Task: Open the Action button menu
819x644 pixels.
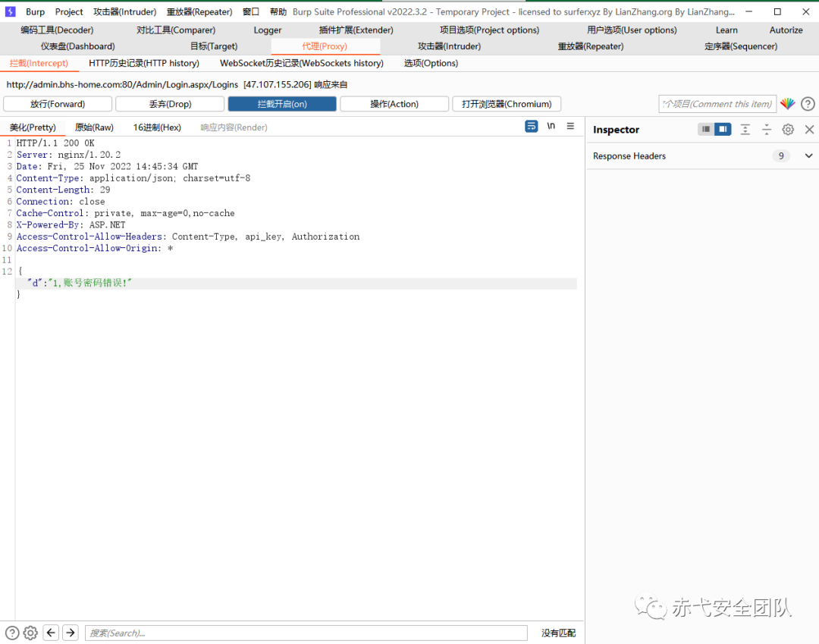Action: coord(394,104)
